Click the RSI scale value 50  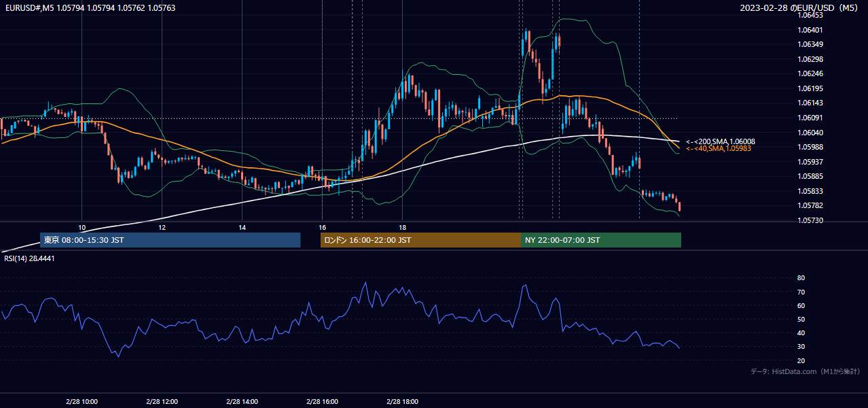(x=801, y=319)
